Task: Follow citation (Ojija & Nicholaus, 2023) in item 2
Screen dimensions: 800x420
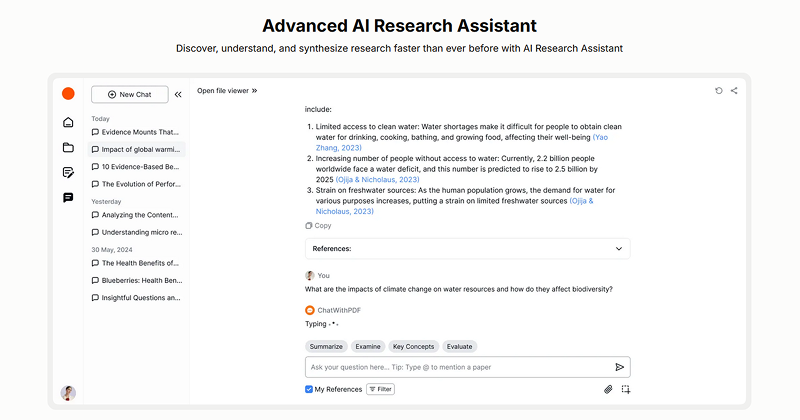Action: pos(378,180)
